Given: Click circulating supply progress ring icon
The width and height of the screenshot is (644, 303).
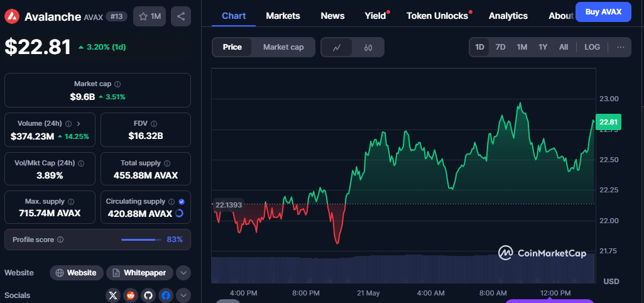Looking at the screenshot, I should pos(179,213).
